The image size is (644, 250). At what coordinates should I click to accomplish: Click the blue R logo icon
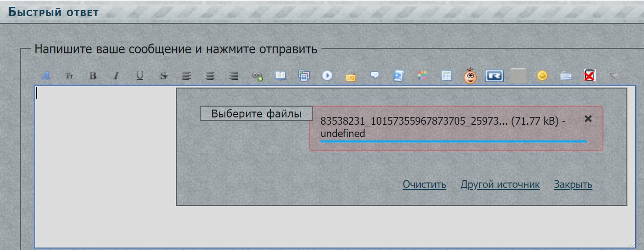494,76
